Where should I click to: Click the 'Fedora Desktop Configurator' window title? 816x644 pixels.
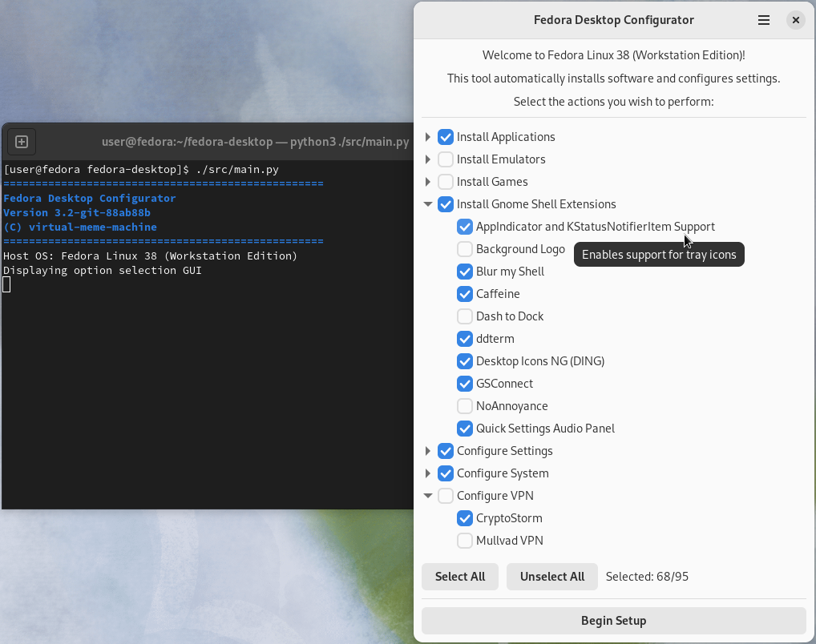coord(613,20)
